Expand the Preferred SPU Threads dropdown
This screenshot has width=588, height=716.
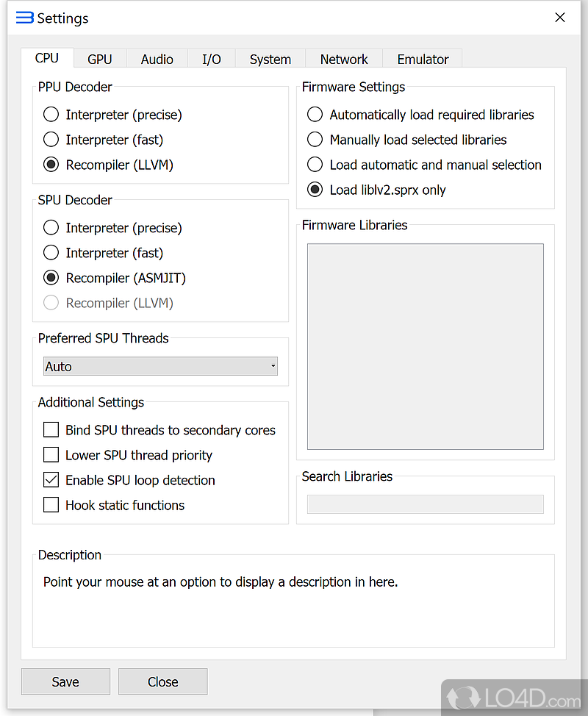click(160, 366)
